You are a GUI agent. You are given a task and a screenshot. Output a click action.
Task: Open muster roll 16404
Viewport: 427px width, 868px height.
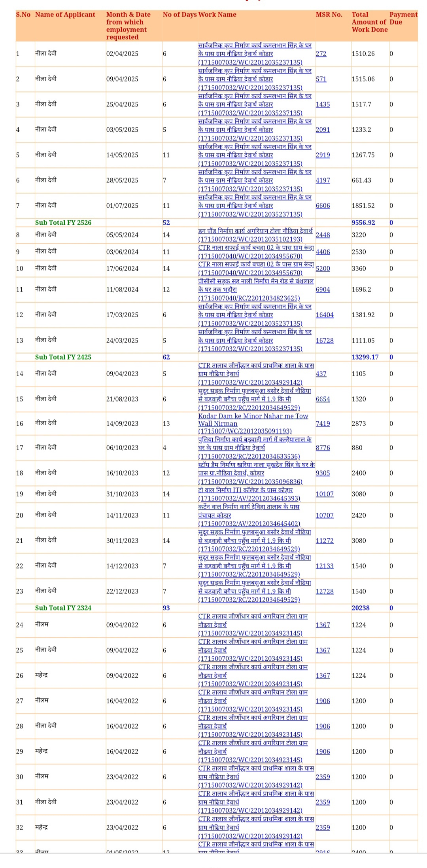pos(325,315)
